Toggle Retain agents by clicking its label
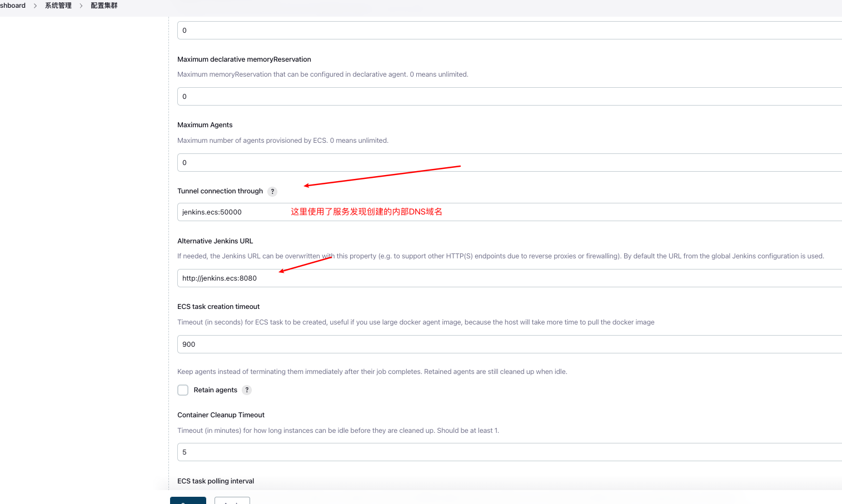 215,390
